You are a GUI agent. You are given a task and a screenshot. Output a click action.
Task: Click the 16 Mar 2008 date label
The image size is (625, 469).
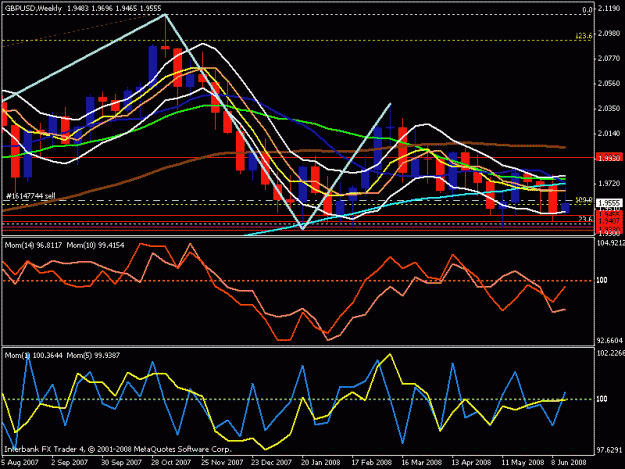(x=422, y=463)
